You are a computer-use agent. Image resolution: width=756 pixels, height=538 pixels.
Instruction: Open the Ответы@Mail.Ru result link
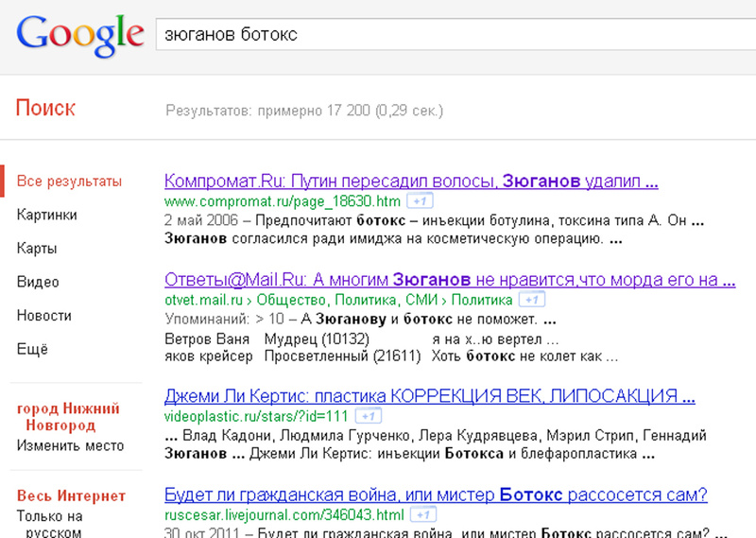pyautogui.click(x=450, y=280)
